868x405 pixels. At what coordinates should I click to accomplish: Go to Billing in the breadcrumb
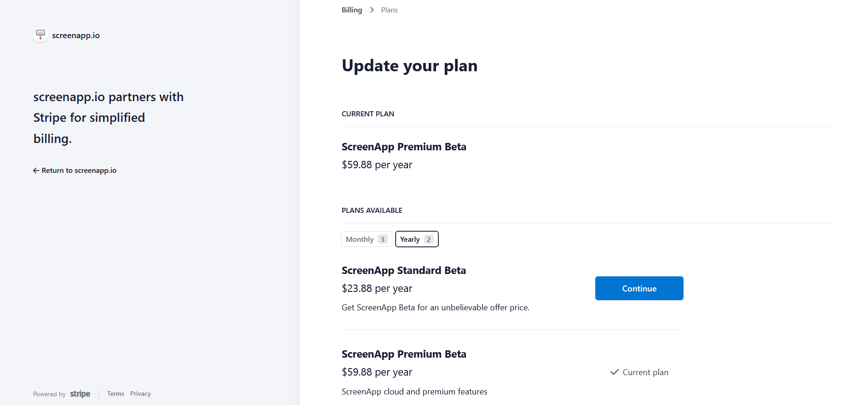(352, 10)
